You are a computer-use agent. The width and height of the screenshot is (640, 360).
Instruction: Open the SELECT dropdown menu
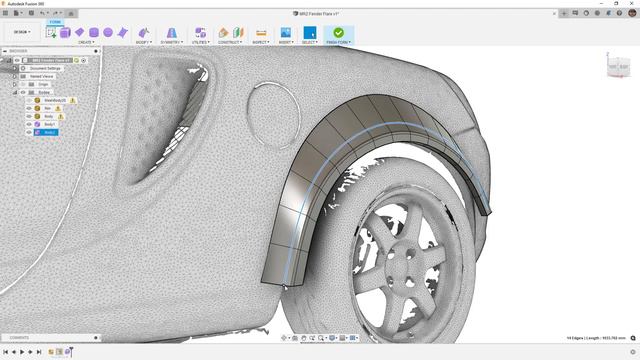[x=310, y=42]
